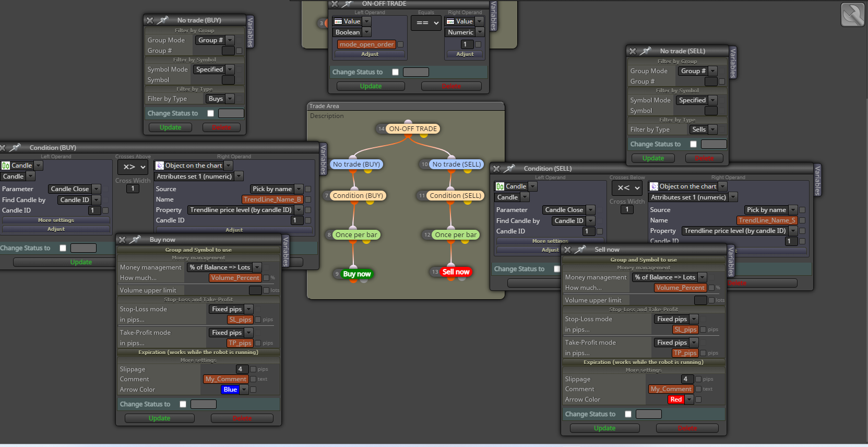Click the pin icon on Buy now panel

pos(135,240)
